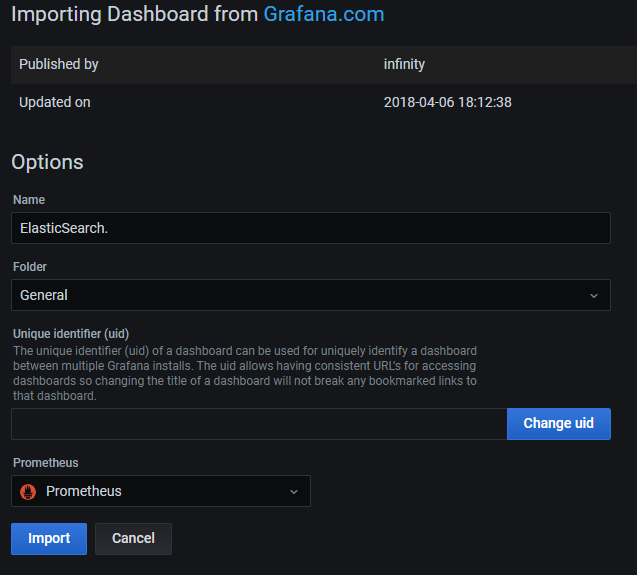This screenshot has width=637, height=575.
Task: Click the Options section heading
Action: 47,162
